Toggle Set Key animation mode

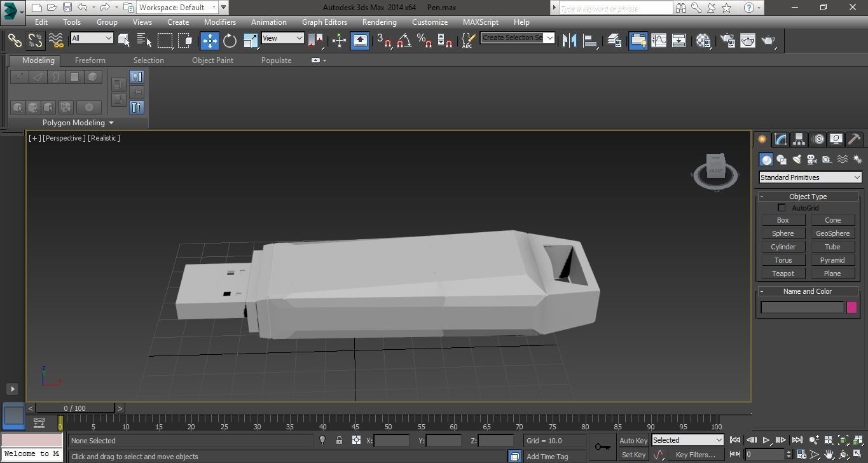[633, 455]
